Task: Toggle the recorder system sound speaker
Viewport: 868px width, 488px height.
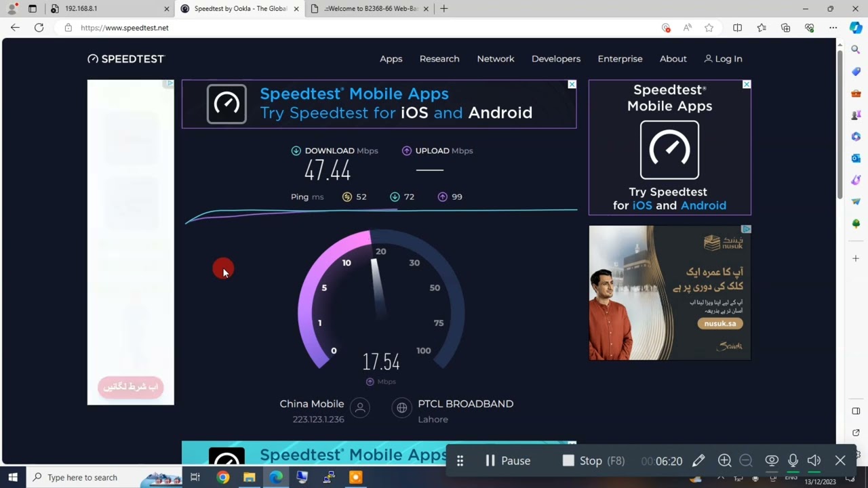Action: (x=814, y=461)
